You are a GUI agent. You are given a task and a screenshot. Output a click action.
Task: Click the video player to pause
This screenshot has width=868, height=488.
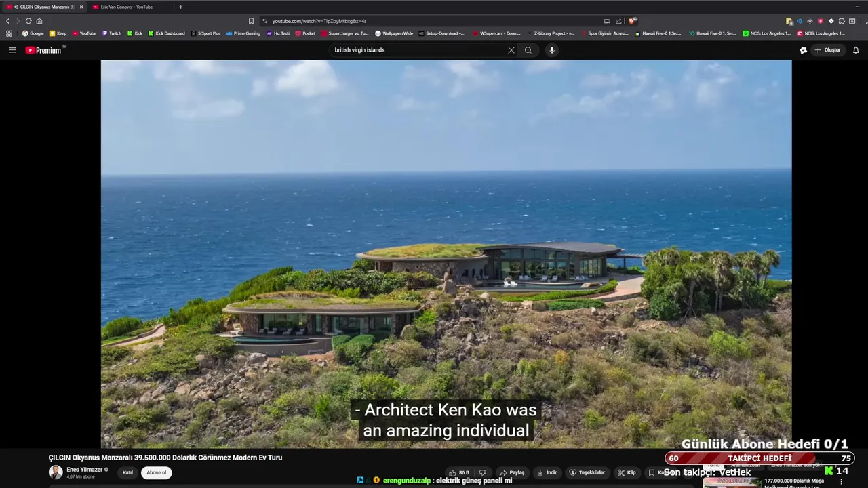coord(446,254)
